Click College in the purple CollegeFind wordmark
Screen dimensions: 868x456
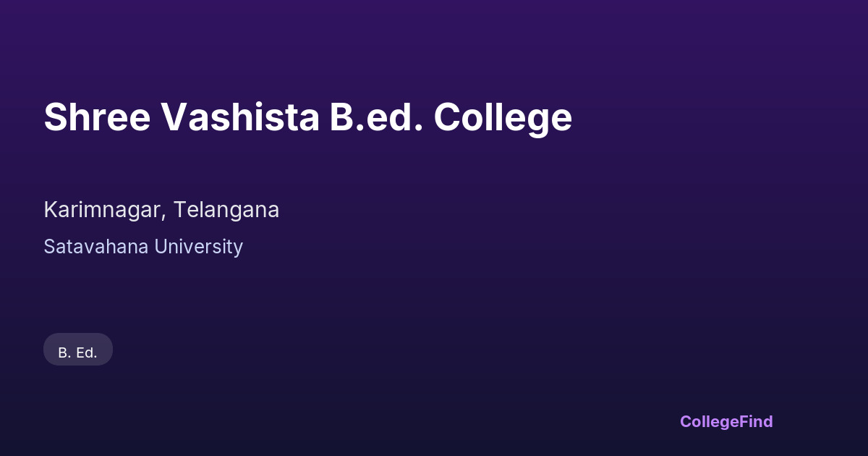click(x=707, y=421)
